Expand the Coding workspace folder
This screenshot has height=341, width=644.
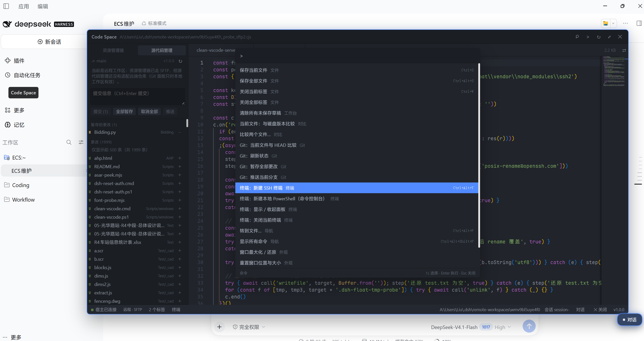coord(17,185)
